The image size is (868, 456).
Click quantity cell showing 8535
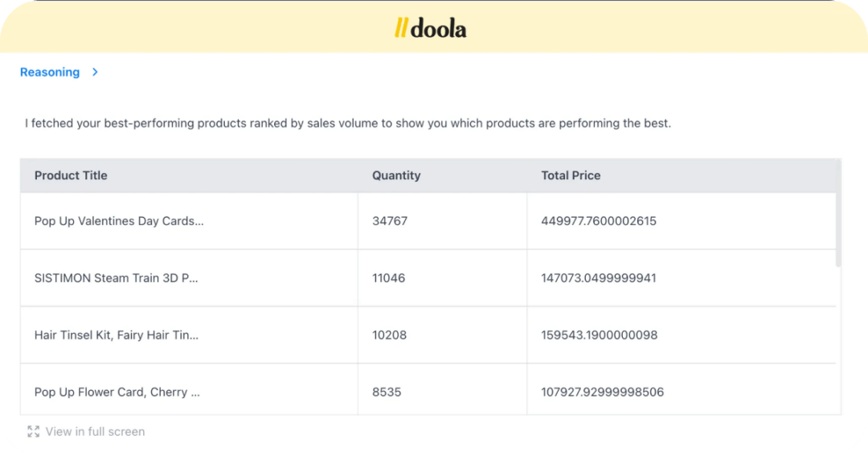387,392
